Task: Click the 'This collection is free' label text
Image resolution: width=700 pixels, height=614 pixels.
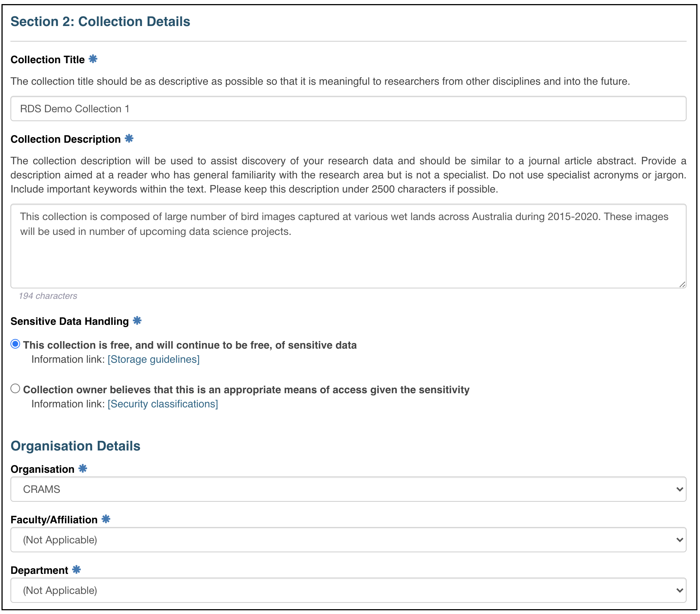Action: (x=190, y=345)
